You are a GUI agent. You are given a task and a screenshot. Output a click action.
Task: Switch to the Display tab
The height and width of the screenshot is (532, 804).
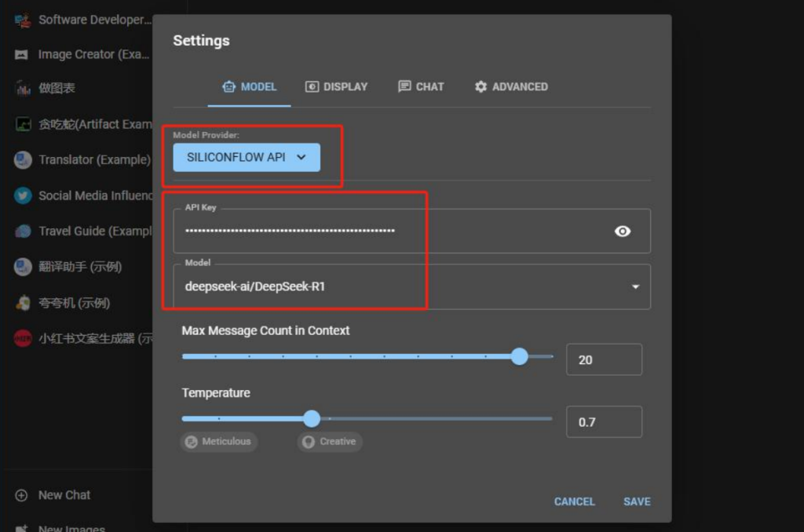coord(336,86)
